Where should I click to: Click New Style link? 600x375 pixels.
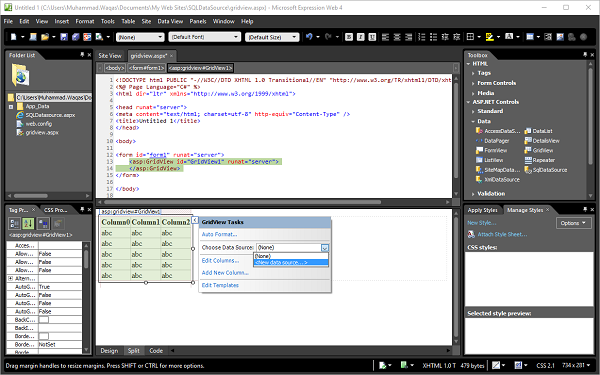tap(481, 223)
